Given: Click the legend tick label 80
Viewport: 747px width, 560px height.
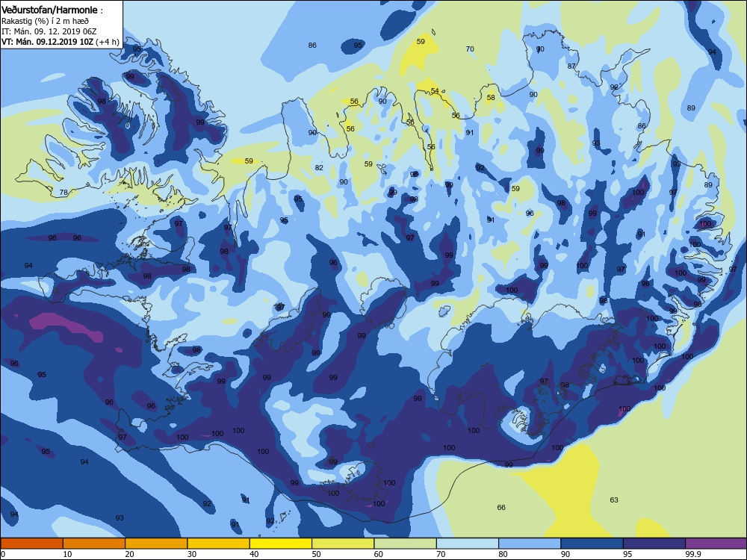Looking at the screenshot, I should tap(503, 554).
